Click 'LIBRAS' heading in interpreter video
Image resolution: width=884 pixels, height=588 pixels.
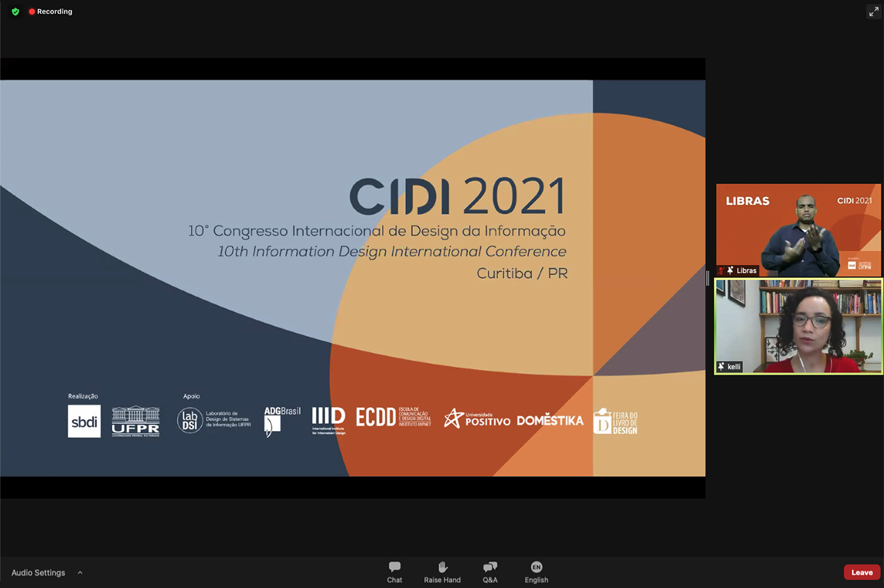pyautogui.click(x=748, y=201)
